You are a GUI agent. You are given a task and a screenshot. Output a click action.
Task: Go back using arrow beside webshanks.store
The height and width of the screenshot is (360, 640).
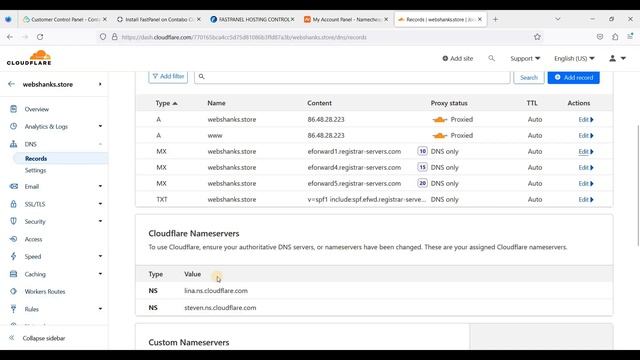tap(11, 84)
